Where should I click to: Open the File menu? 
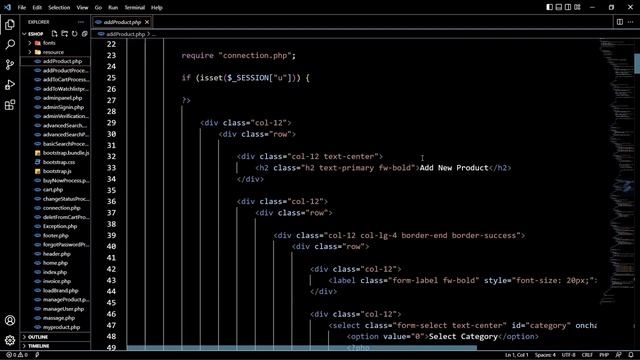22,7
